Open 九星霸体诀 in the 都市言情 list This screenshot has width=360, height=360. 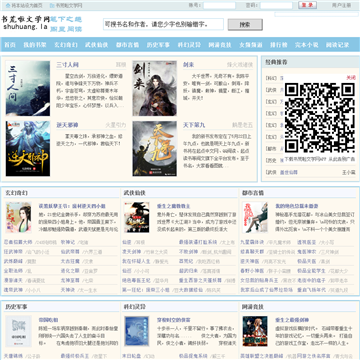point(252,242)
